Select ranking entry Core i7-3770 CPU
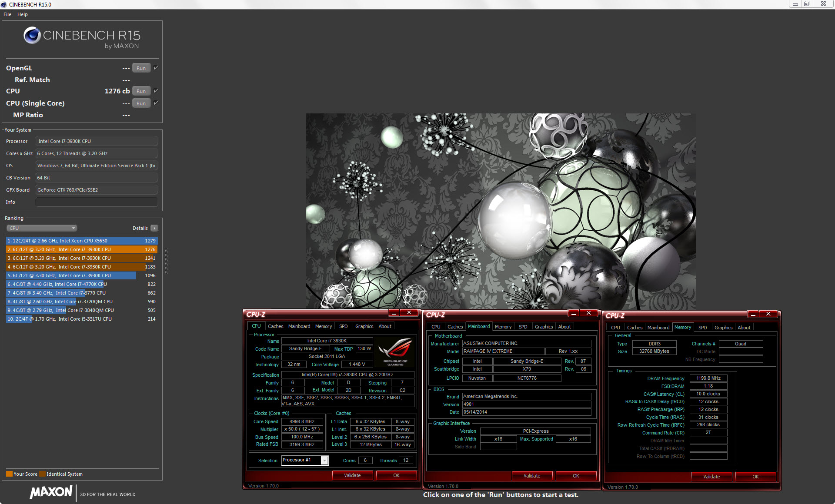 click(82, 293)
